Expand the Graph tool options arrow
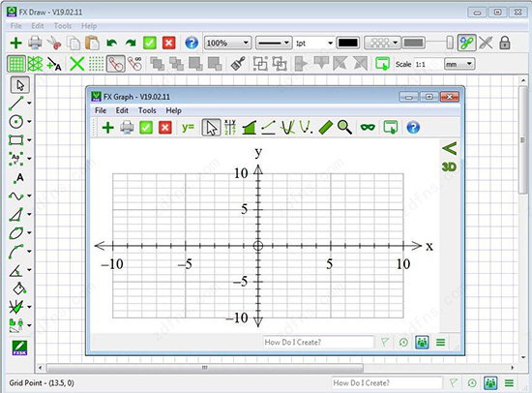The image size is (532, 393). pos(30,196)
